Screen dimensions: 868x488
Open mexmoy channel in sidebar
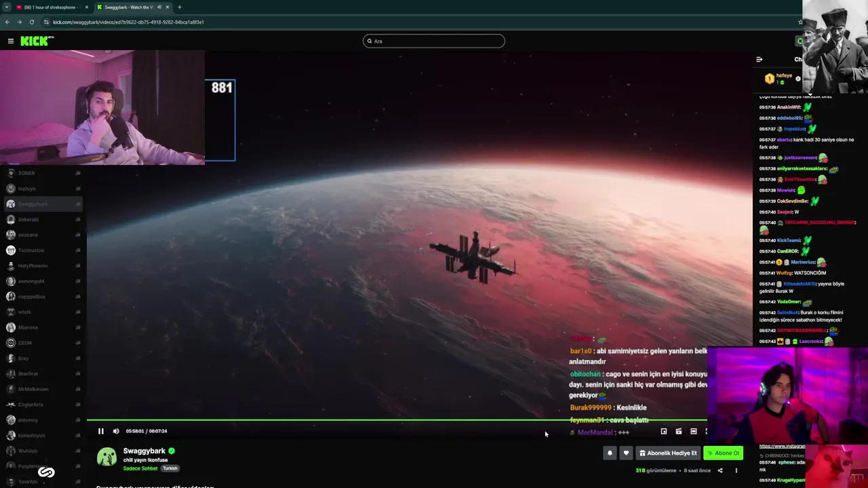click(43, 420)
